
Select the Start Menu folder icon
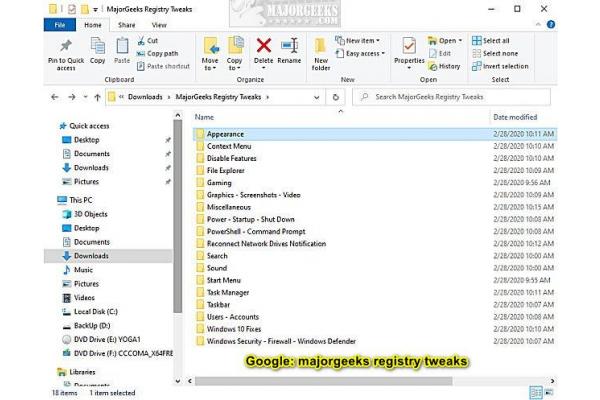(200, 280)
